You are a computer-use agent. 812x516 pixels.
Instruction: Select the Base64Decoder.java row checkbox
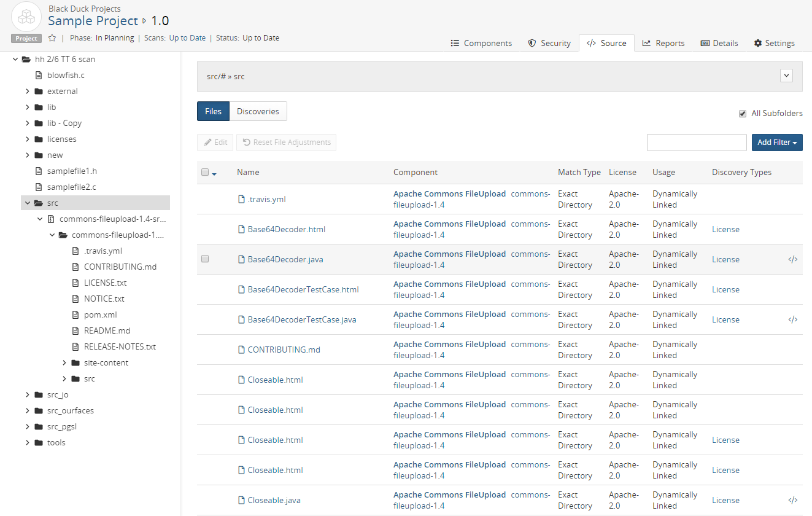pyautogui.click(x=205, y=259)
